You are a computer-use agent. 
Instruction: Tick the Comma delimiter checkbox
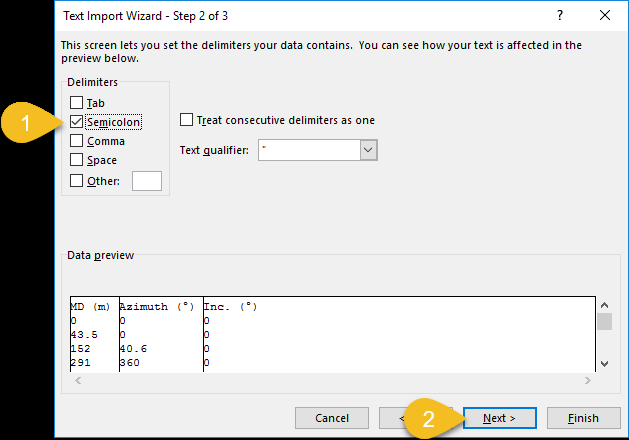point(77,141)
